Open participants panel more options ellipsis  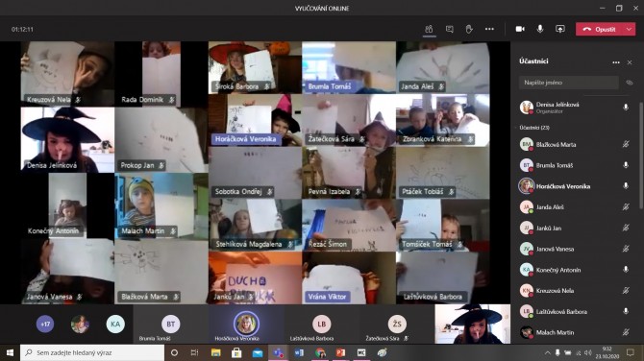click(x=616, y=62)
